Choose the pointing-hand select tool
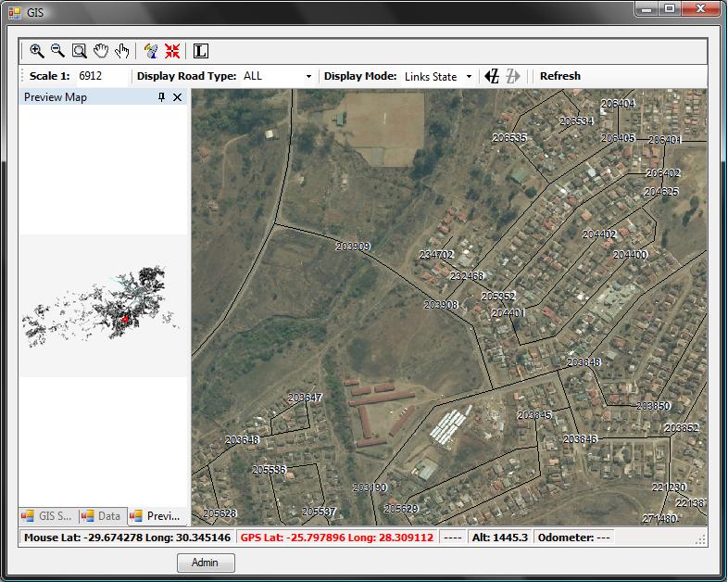728x582 pixels. (x=121, y=52)
